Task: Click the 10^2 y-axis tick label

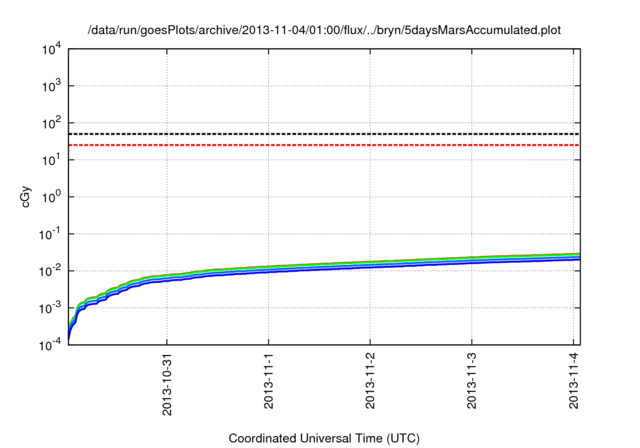Action: coord(52,123)
